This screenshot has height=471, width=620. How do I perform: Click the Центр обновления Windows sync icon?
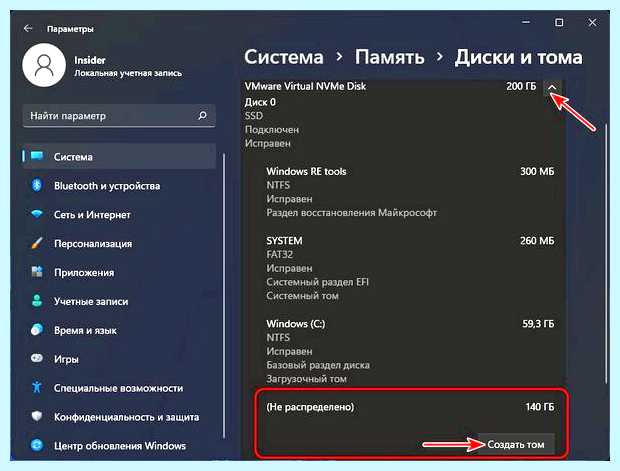[37, 445]
